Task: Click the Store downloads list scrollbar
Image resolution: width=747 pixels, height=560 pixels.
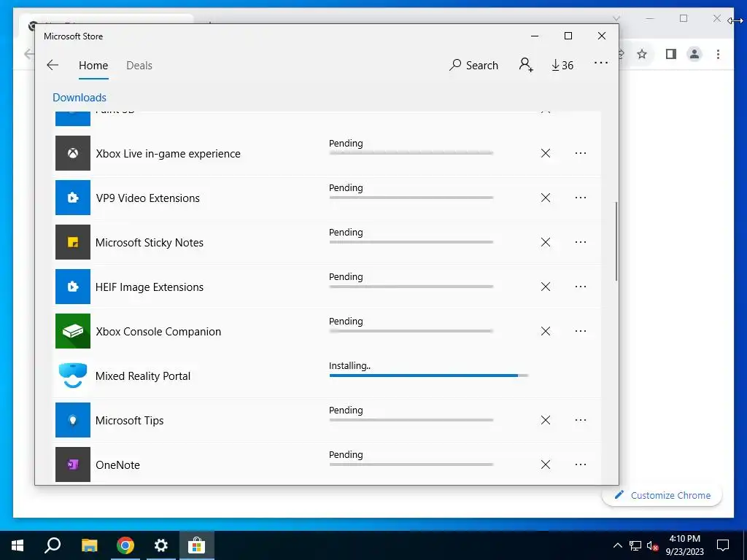Action: coord(616,241)
